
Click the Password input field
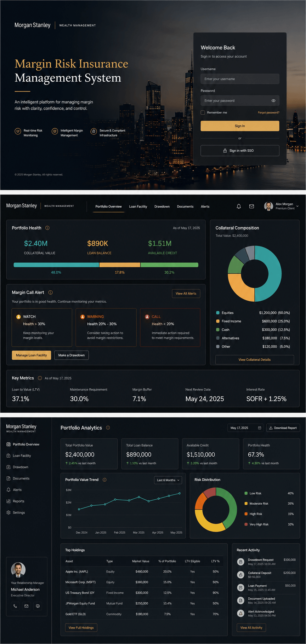coord(240,101)
